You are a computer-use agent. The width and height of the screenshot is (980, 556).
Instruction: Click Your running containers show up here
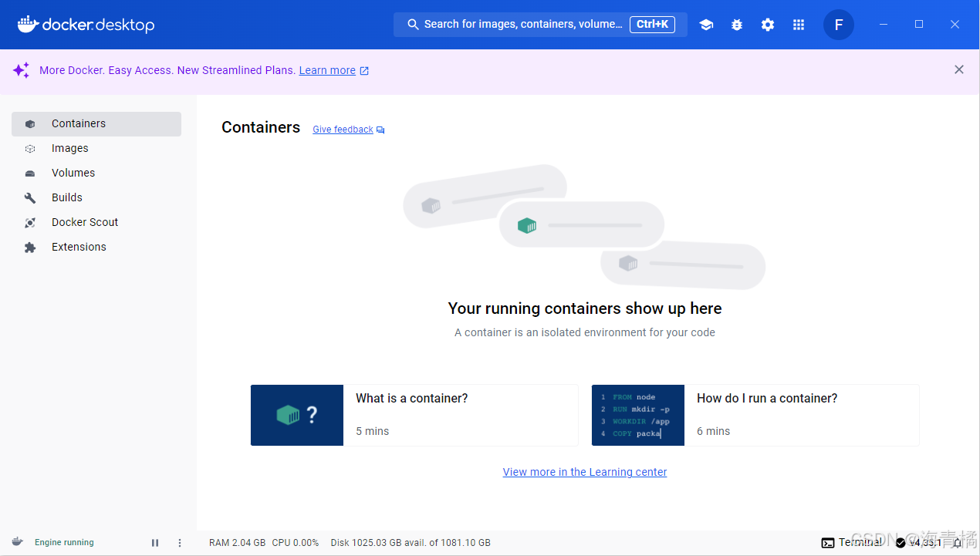pyautogui.click(x=585, y=308)
